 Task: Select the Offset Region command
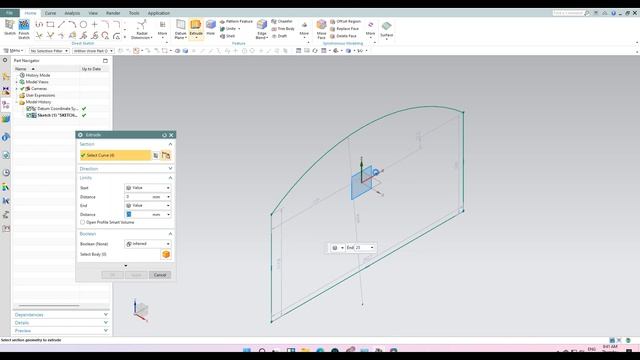coord(345,21)
